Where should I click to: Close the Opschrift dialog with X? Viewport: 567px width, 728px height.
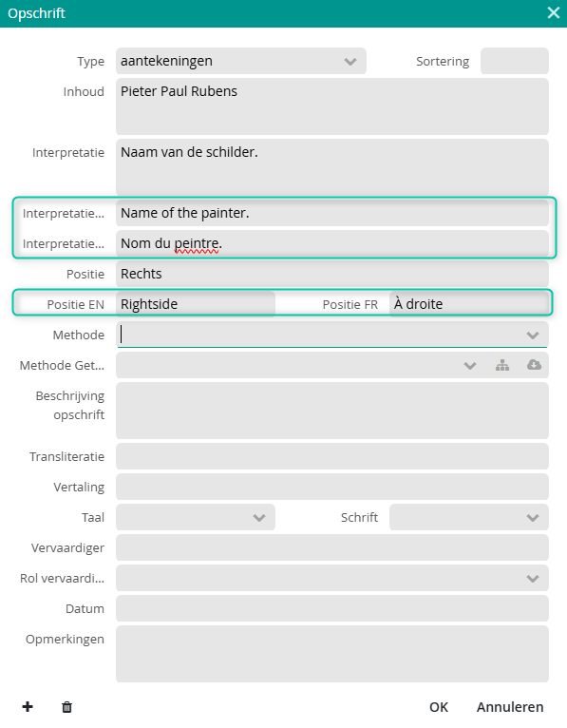(553, 13)
